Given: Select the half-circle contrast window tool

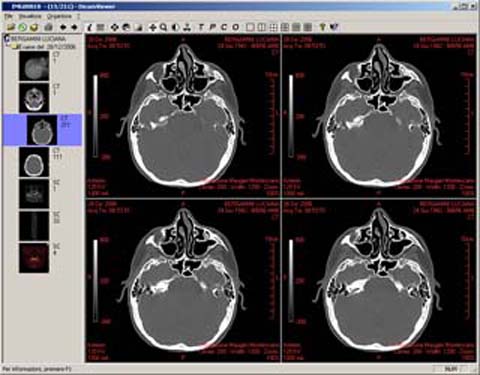Looking at the screenshot, I should point(175,27).
